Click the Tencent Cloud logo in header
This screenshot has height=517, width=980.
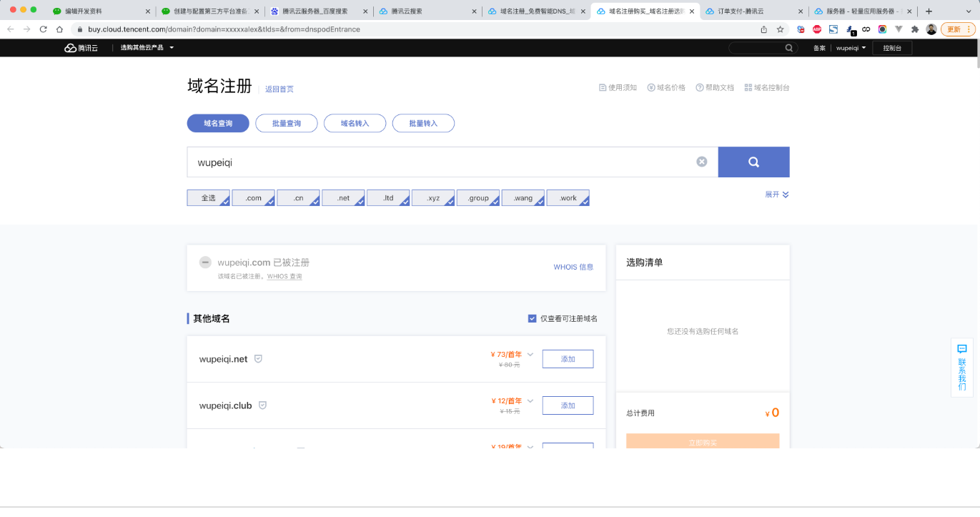pyautogui.click(x=81, y=48)
